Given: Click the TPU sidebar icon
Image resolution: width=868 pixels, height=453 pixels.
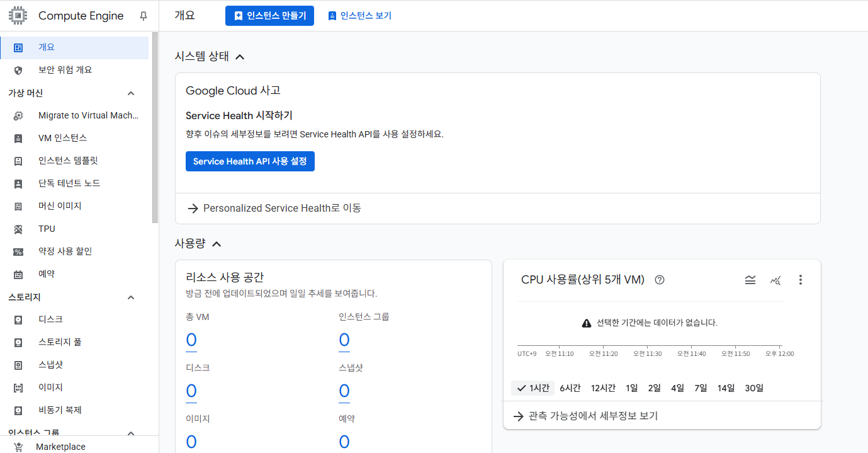Looking at the screenshot, I should tap(18, 229).
